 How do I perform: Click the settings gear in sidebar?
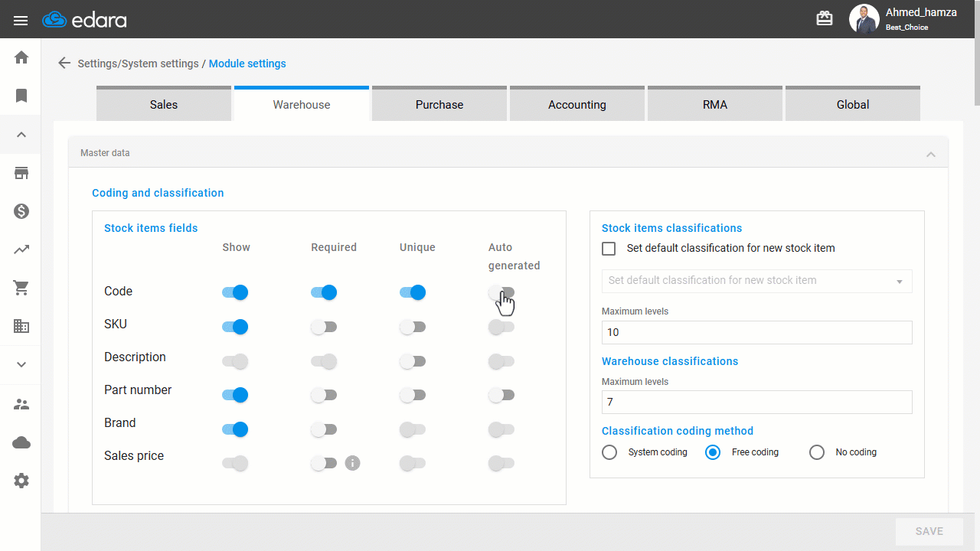coord(21,481)
